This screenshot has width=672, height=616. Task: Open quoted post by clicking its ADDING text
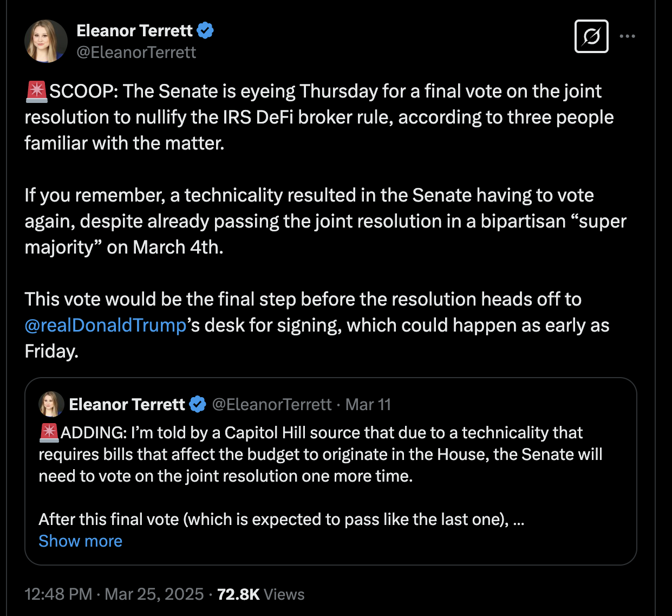(x=319, y=454)
